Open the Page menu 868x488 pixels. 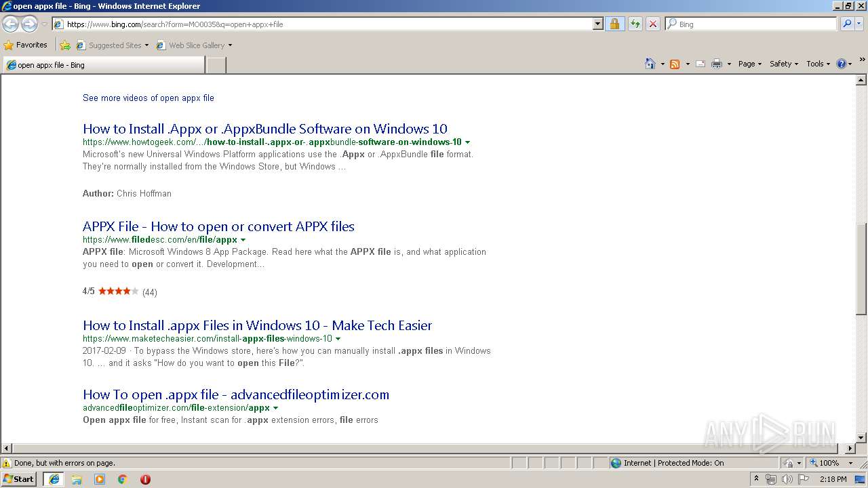[750, 64]
